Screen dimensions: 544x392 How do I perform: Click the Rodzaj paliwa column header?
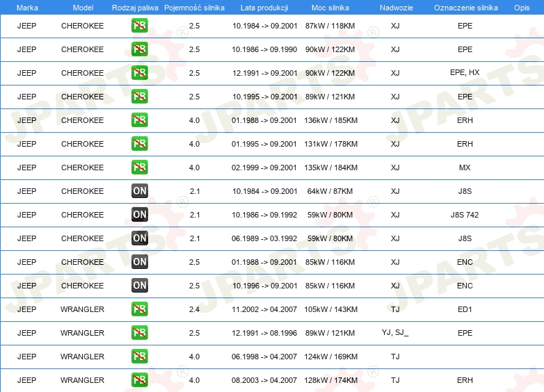tap(135, 8)
